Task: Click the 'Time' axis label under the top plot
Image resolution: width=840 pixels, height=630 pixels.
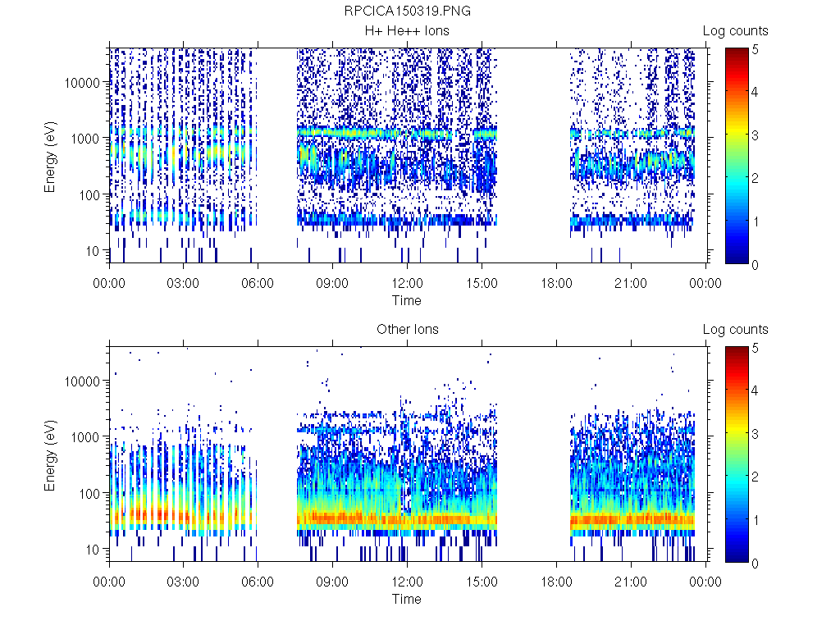Action: 407,300
